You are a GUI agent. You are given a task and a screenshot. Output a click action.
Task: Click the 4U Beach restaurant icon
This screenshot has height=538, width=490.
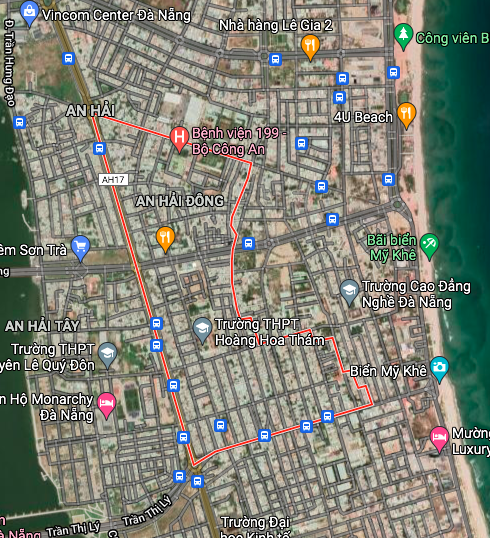coord(406,115)
